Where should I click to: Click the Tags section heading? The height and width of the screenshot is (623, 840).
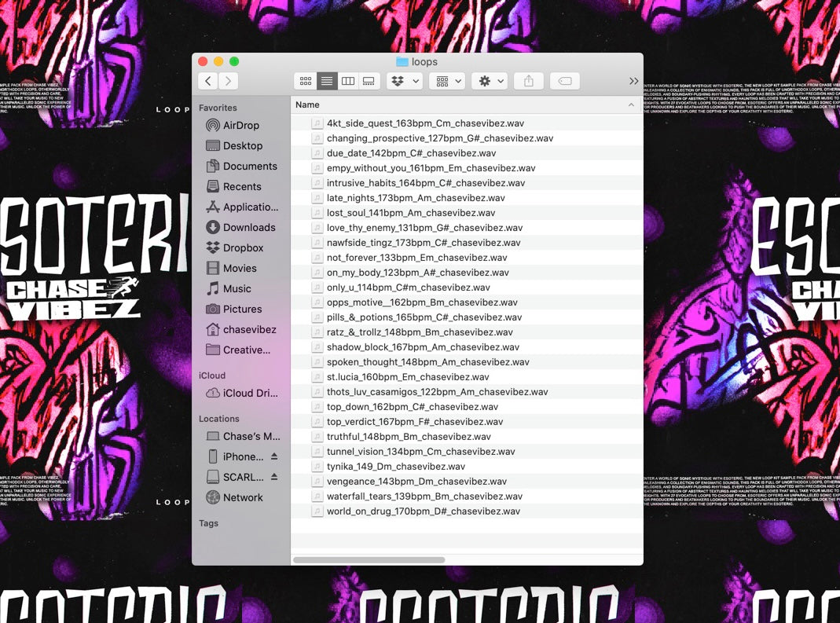208,523
